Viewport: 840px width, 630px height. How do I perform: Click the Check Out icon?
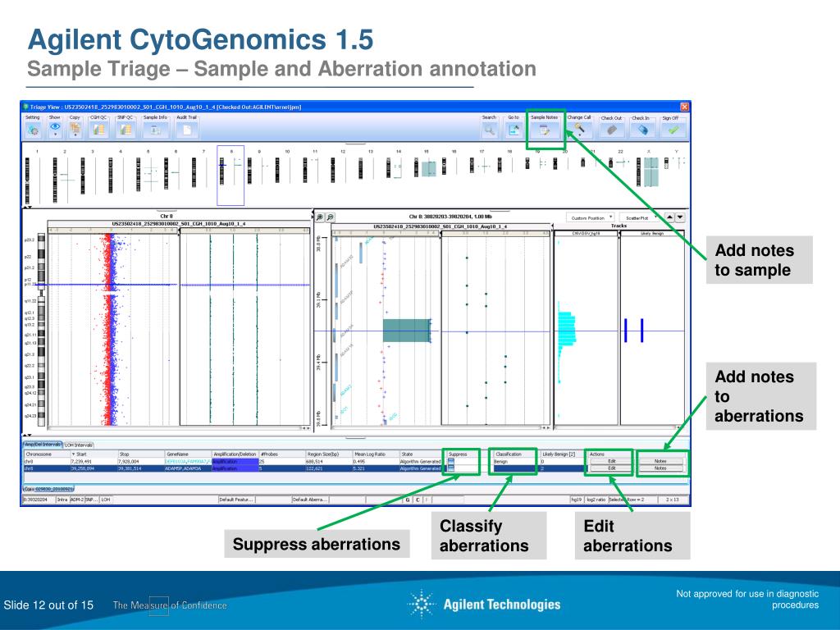coord(611,130)
